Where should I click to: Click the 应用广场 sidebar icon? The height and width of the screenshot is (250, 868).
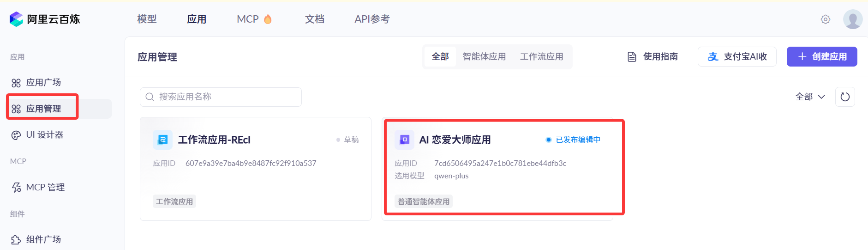pyautogui.click(x=16, y=83)
